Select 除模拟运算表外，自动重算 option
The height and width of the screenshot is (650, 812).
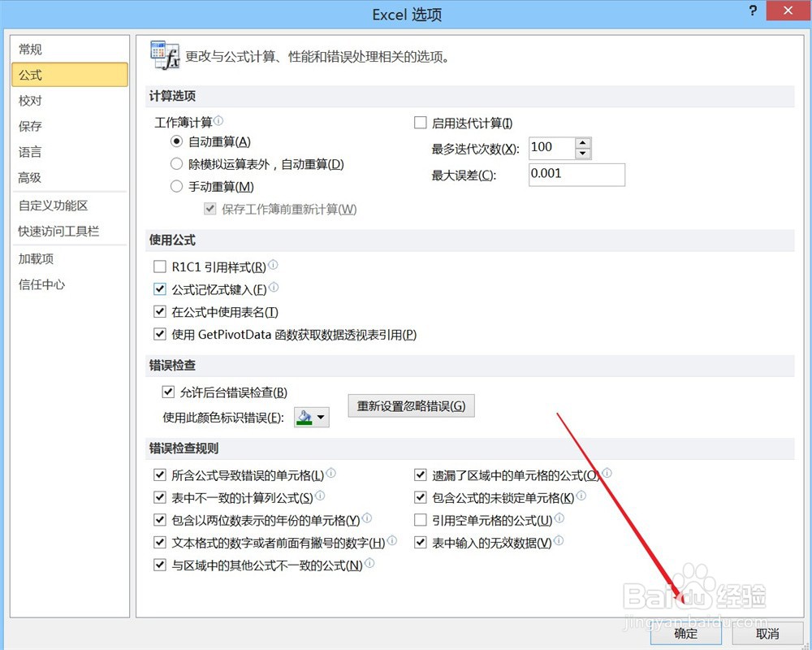point(176,164)
